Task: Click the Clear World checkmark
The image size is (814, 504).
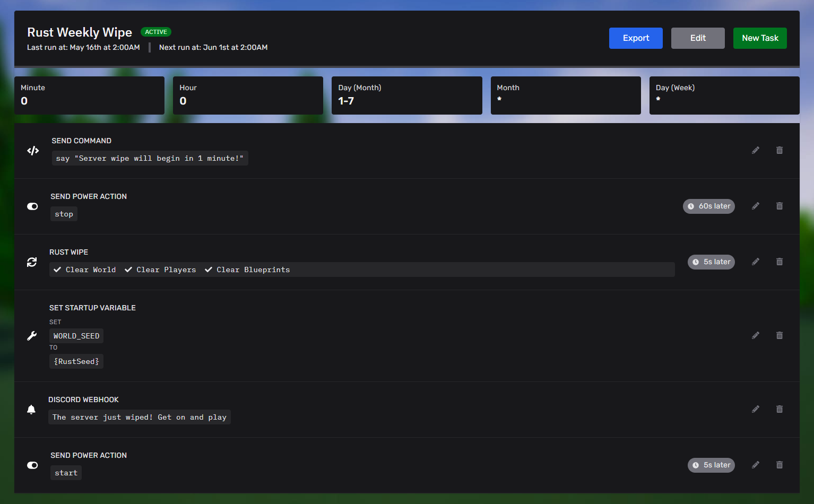Action: (57, 270)
